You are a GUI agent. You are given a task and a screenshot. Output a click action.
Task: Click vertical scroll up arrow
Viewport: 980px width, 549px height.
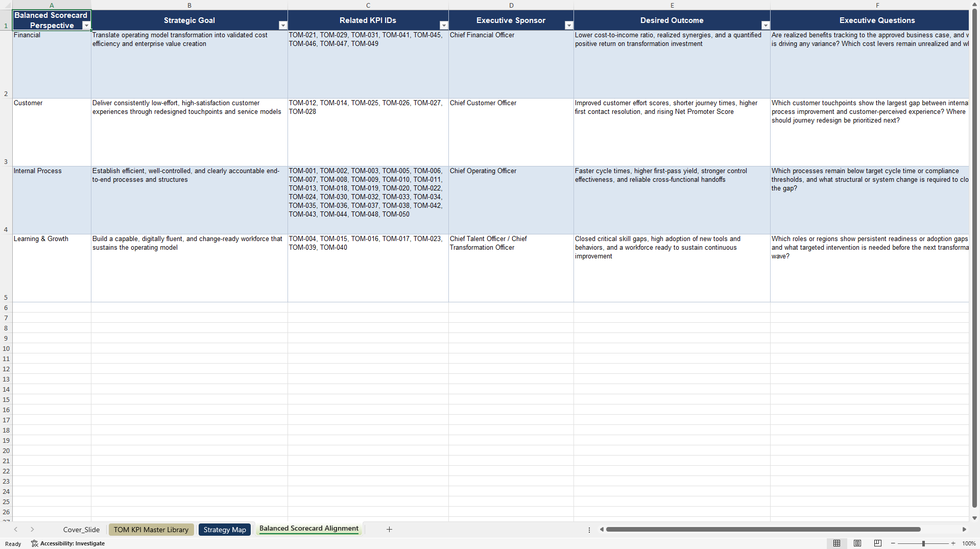tap(974, 4)
